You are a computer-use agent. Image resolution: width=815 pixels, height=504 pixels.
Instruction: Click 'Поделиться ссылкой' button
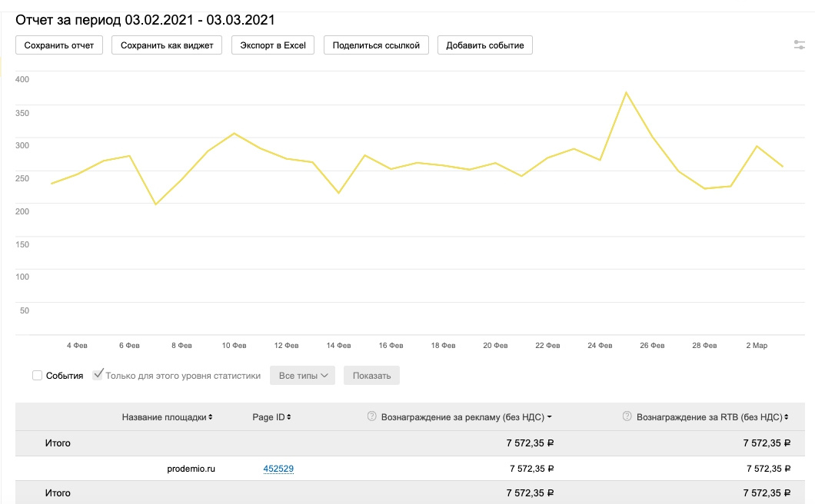376,45
